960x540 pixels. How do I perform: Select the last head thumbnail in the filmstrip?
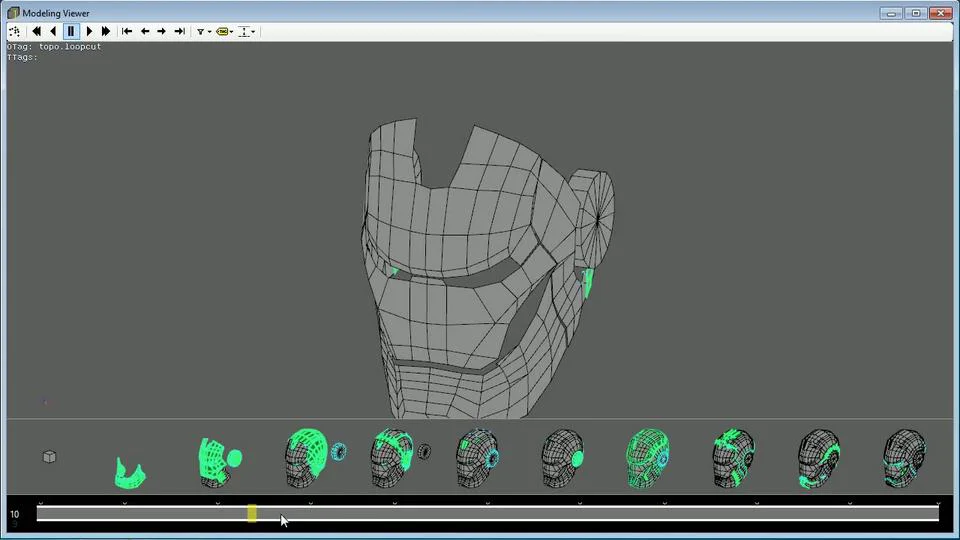click(x=904, y=458)
